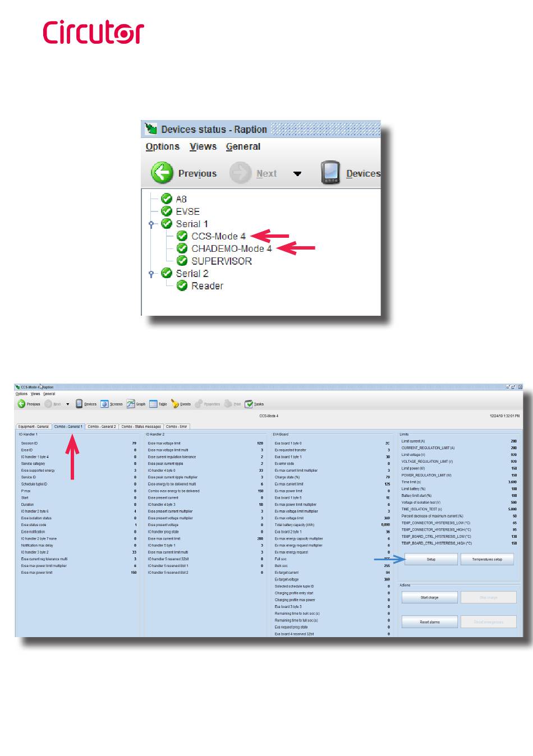
Task: Click the 'Limit current (A)' label
Action: [413, 441]
